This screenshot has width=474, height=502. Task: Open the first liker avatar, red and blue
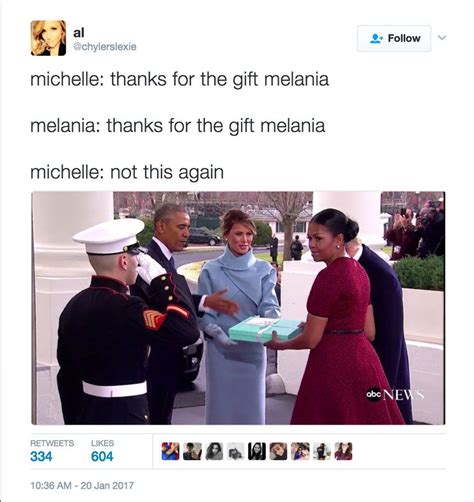[170, 451]
